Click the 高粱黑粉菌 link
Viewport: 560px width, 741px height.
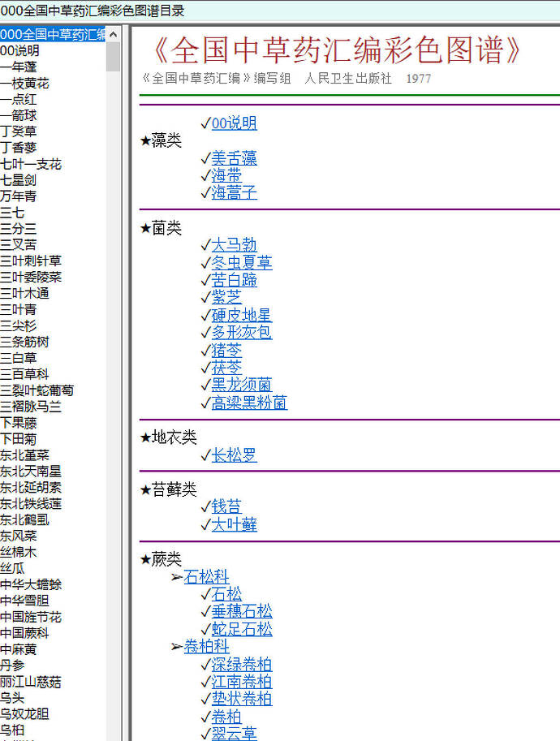pyautogui.click(x=249, y=403)
